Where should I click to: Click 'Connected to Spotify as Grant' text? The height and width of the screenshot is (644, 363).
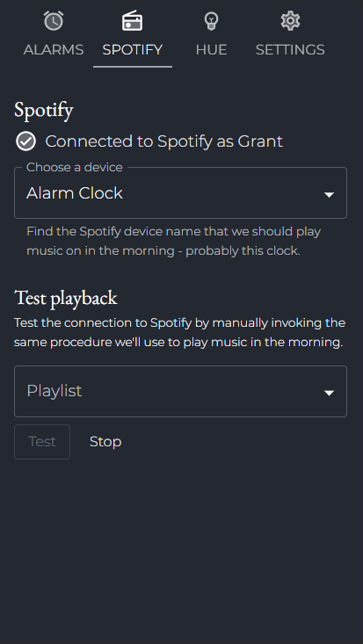(164, 141)
